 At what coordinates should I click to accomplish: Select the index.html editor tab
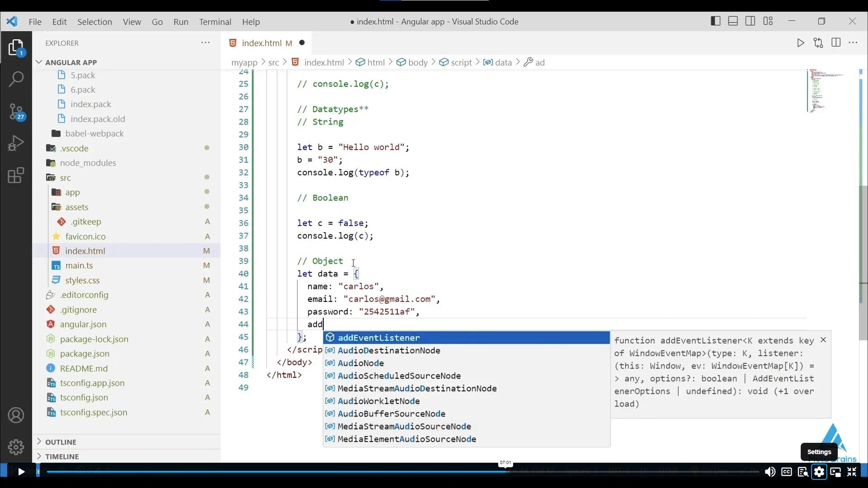pyautogui.click(x=267, y=43)
